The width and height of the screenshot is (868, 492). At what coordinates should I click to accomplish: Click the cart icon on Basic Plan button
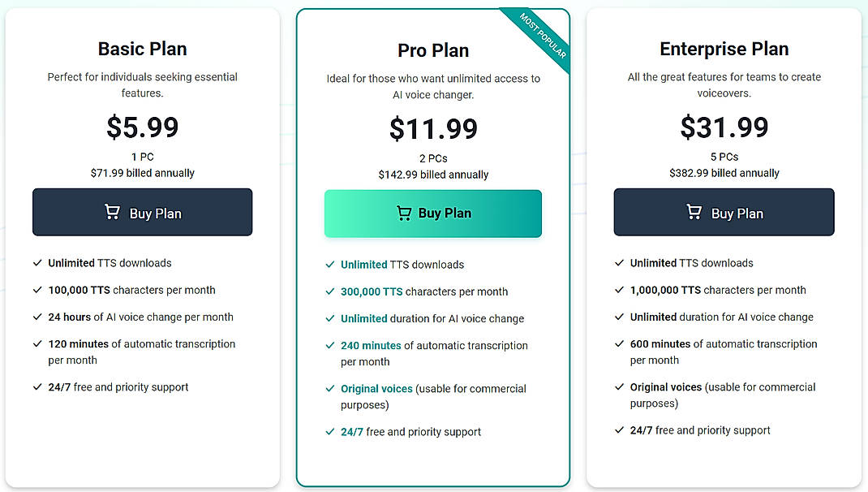tap(111, 212)
